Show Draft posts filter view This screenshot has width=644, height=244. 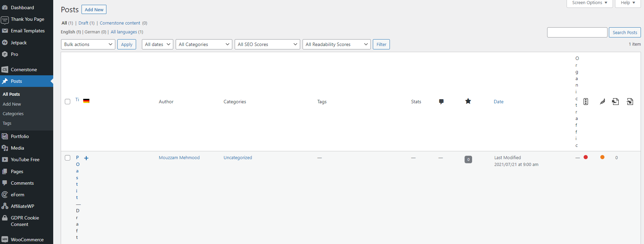point(83,23)
